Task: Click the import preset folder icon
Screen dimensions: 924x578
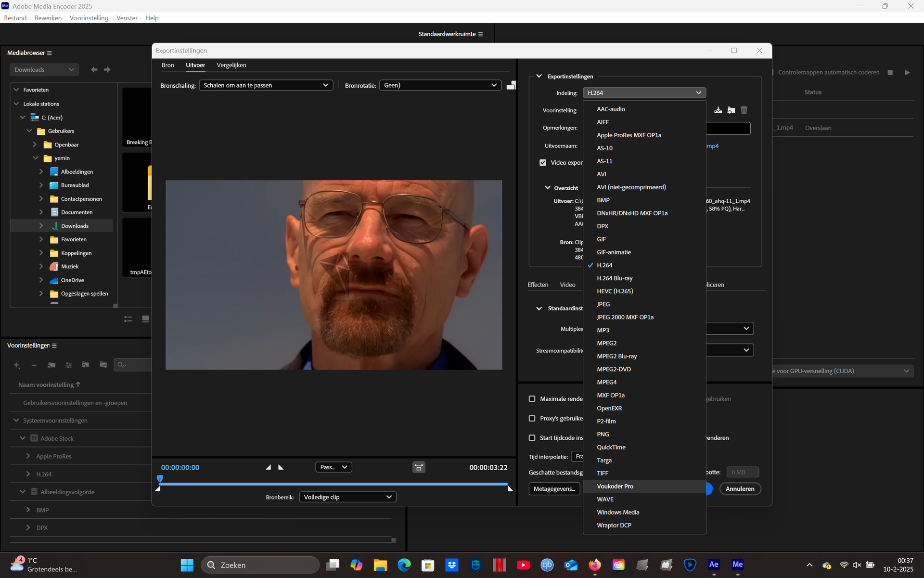Action: [x=731, y=110]
